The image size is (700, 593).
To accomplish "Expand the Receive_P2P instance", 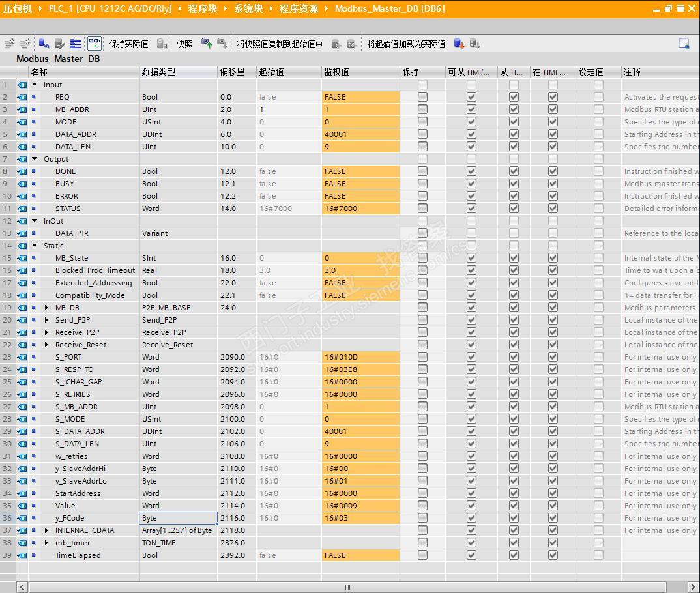I will (x=46, y=332).
